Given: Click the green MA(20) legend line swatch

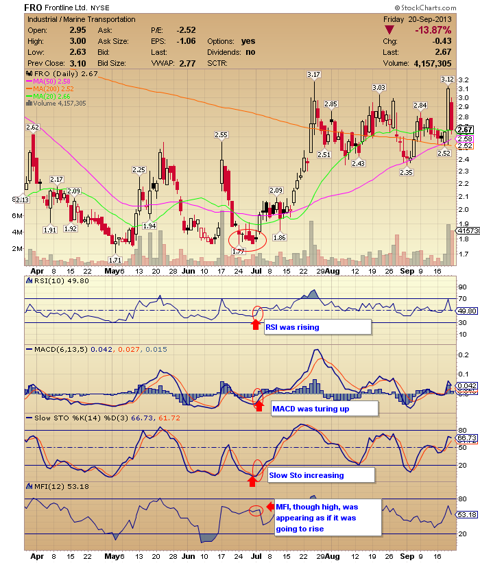Looking at the screenshot, I should (x=29, y=96).
